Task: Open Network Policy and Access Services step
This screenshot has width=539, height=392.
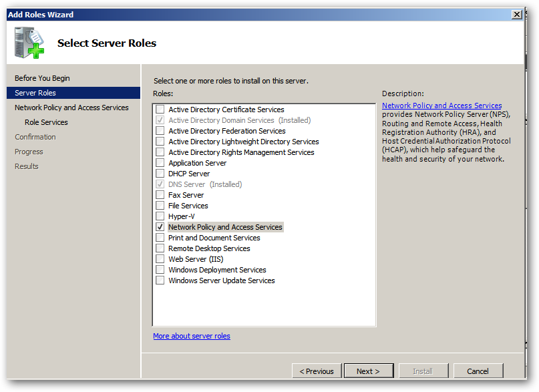Action: [x=71, y=108]
